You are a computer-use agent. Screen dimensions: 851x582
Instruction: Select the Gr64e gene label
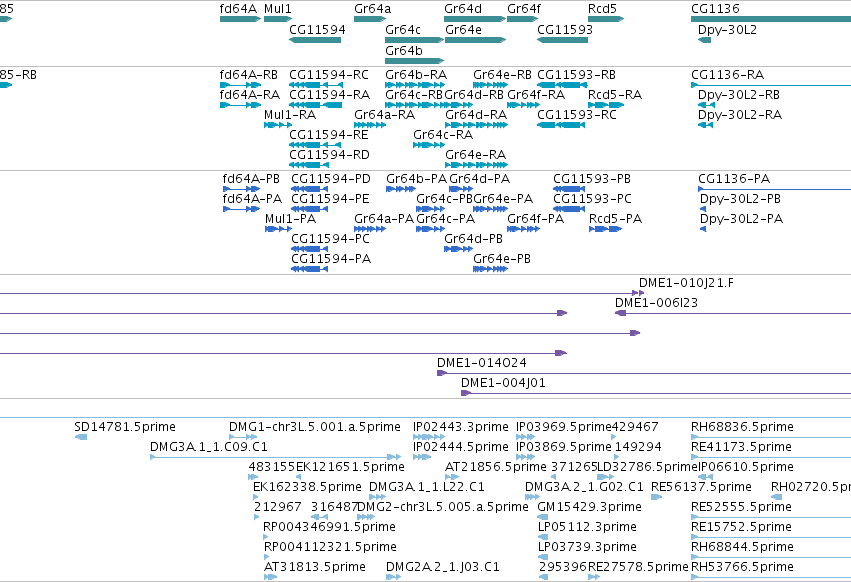click(463, 30)
